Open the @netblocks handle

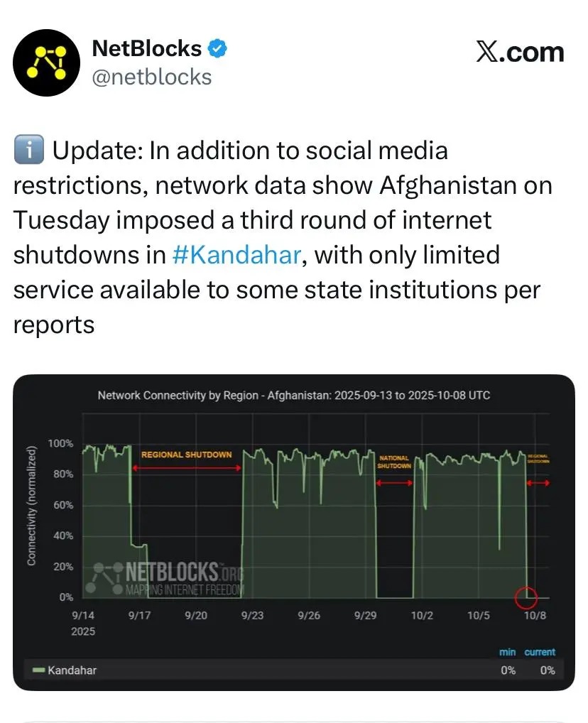(x=152, y=76)
